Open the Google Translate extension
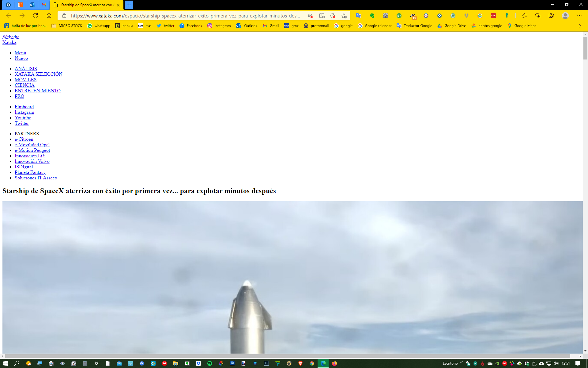 pos(359,16)
